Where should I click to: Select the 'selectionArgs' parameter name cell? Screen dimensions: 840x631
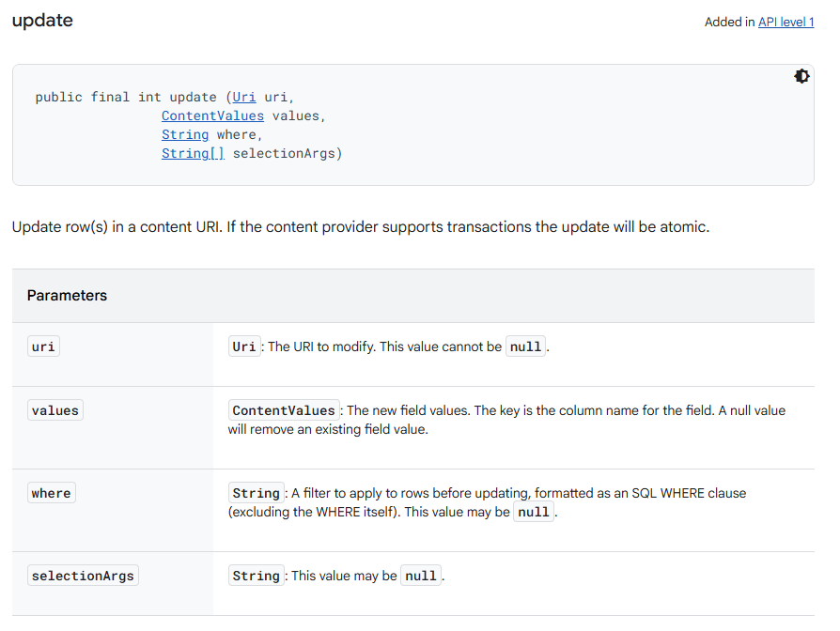(83, 576)
